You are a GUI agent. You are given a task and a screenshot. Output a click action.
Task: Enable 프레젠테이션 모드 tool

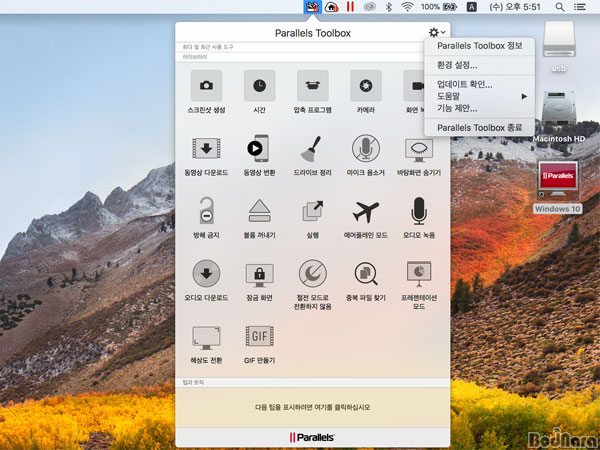[x=419, y=285]
